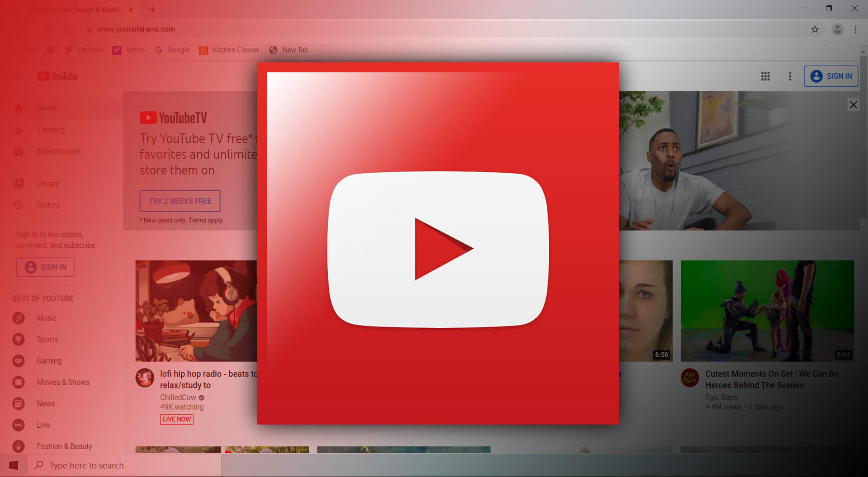This screenshot has height=477, width=868.
Task: Open the Kitchen Cleaver bookmark
Action: pyautogui.click(x=229, y=50)
